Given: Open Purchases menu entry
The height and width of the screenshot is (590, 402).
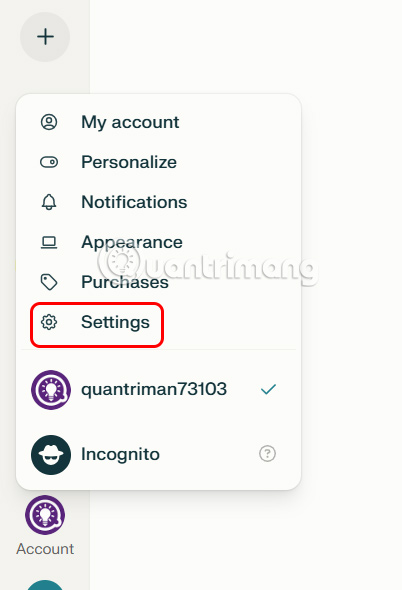Looking at the screenshot, I should [x=158, y=282].
